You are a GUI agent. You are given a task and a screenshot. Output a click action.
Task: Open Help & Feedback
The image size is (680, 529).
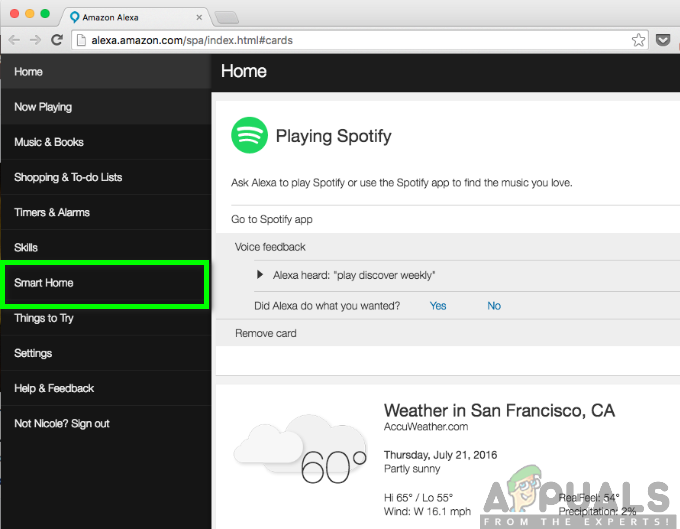click(x=106, y=388)
